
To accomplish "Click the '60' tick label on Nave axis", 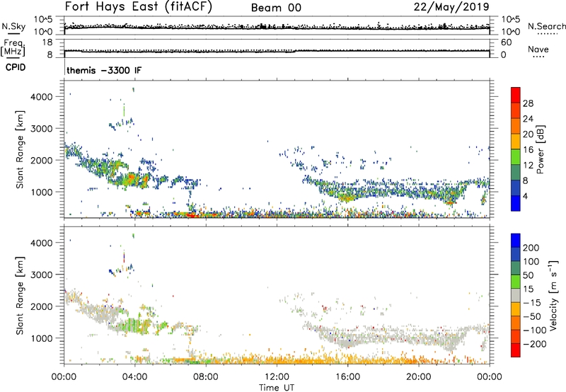I will [x=506, y=42].
